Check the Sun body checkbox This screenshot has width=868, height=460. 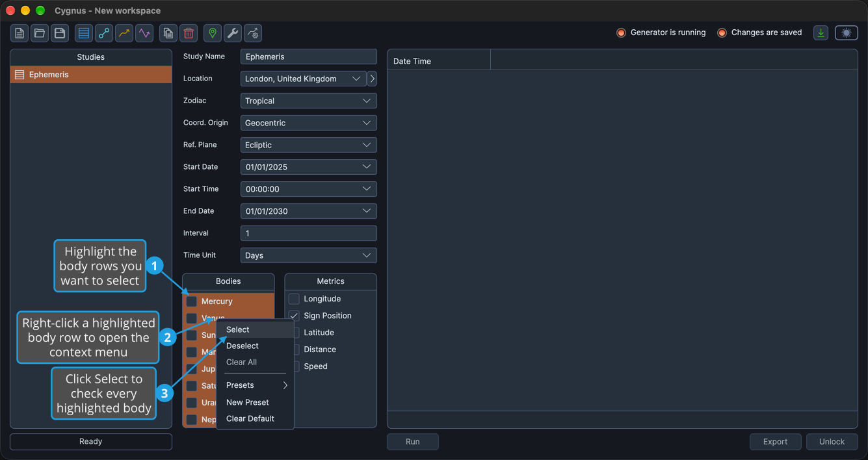[192, 335]
